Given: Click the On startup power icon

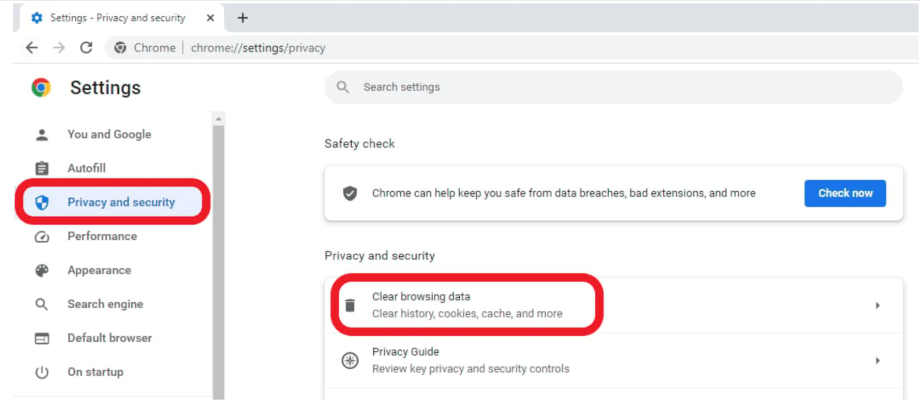Looking at the screenshot, I should [x=42, y=372].
